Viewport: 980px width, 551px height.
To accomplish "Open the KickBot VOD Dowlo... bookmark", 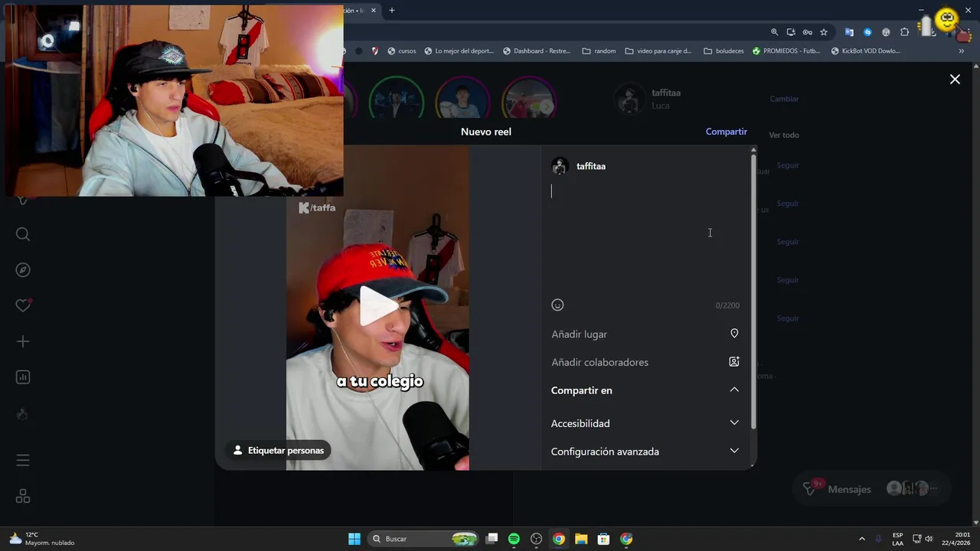I will coord(865,51).
